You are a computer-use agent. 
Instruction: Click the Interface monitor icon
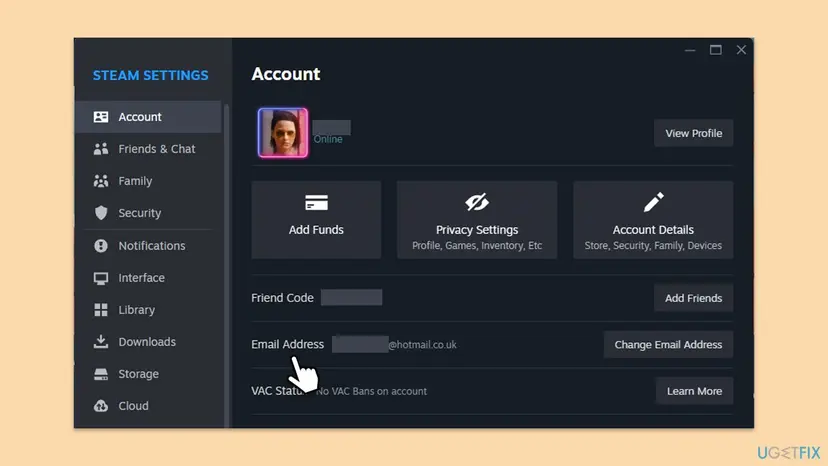(101, 278)
